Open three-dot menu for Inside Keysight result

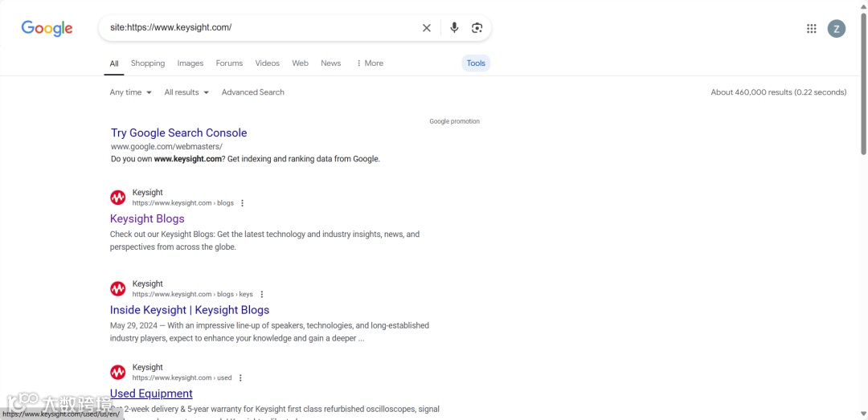coord(262,295)
